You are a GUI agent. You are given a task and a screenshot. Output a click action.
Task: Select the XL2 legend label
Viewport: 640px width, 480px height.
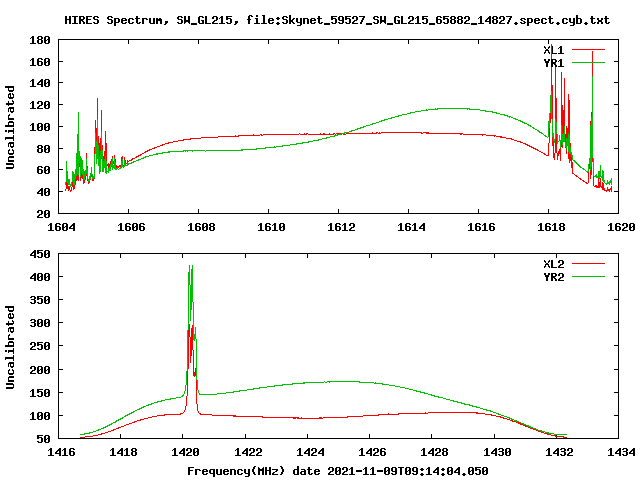[553, 264]
